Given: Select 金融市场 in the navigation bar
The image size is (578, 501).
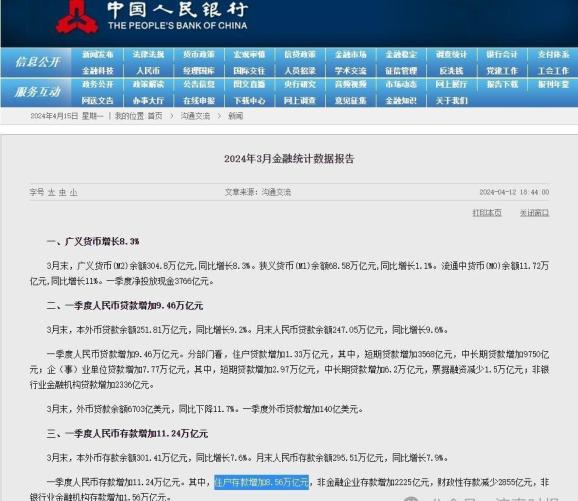Looking at the screenshot, I should [x=351, y=55].
